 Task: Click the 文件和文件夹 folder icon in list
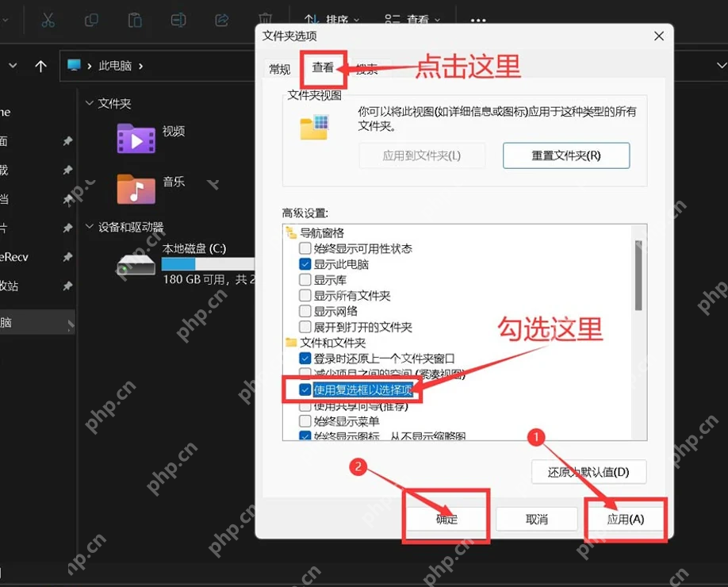point(291,343)
